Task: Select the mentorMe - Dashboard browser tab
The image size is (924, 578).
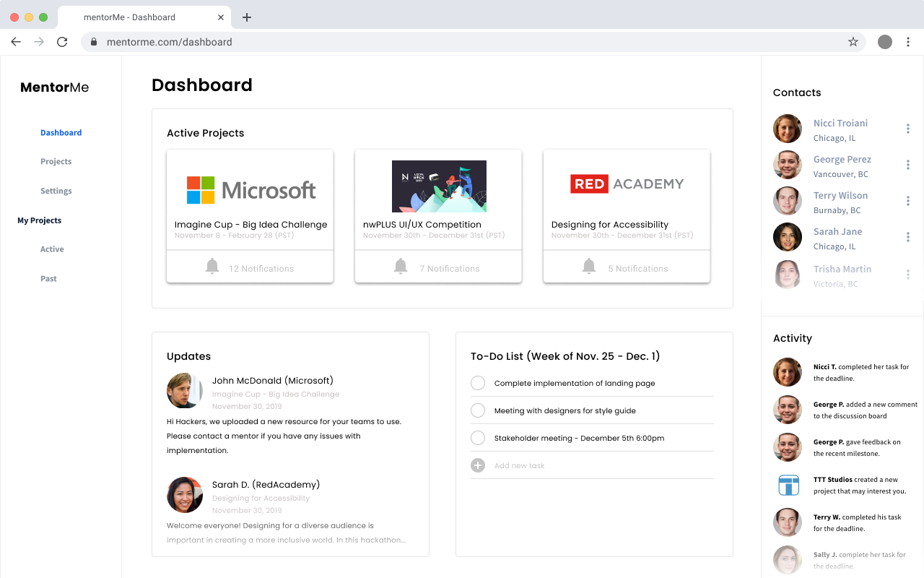Action: (143, 17)
